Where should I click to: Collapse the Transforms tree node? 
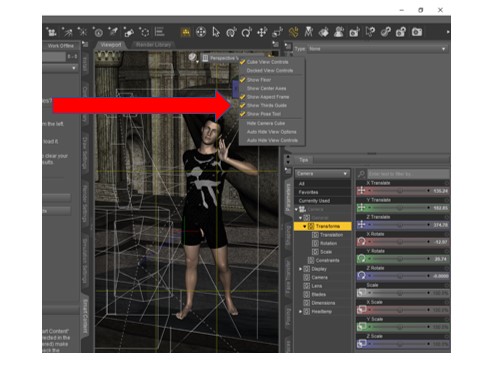point(304,226)
